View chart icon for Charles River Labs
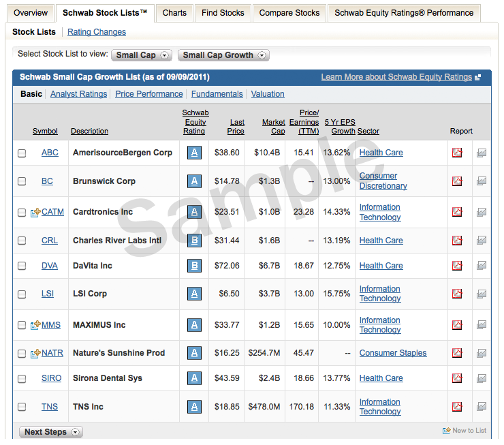Screen dimensions: 504x445 click(481, 240)
